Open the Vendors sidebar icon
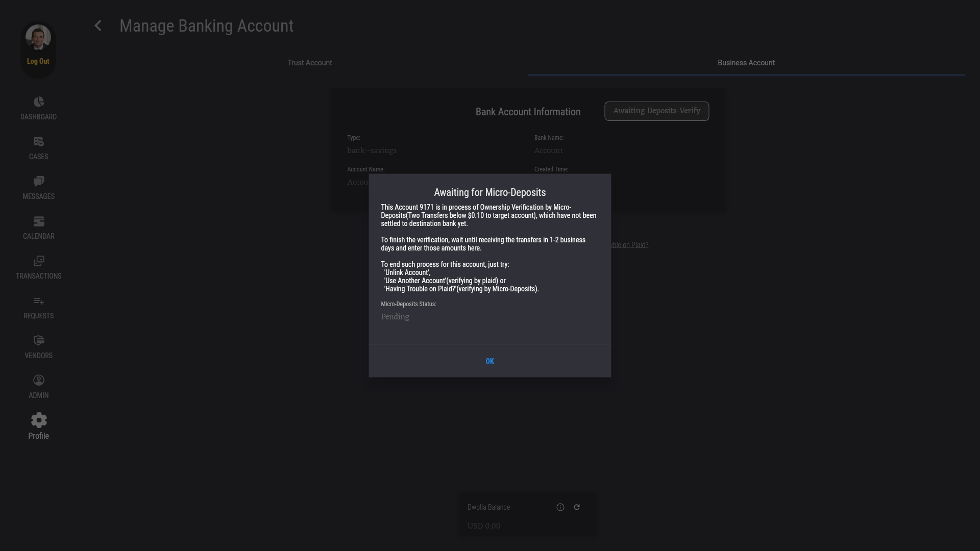The height and width of the screenshot is (551, 980). 39,341
